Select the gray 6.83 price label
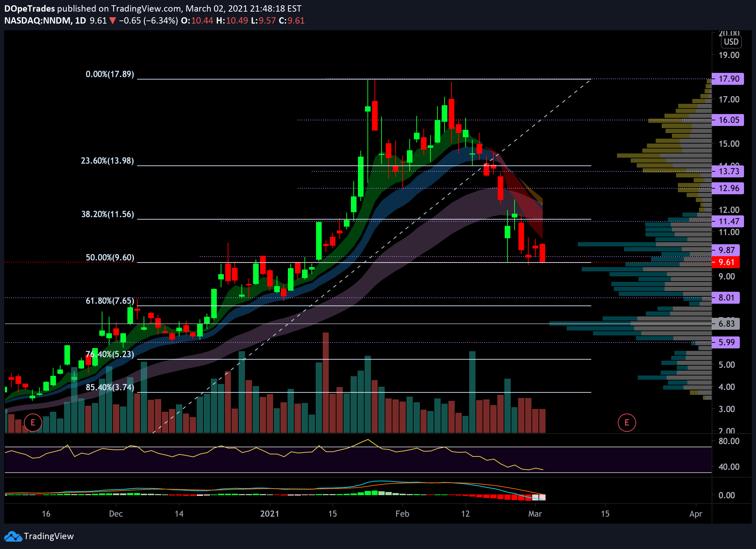Image resolution: width=756 pixels, height=549 pixels. pyautogui.click(x=726, y=324)
